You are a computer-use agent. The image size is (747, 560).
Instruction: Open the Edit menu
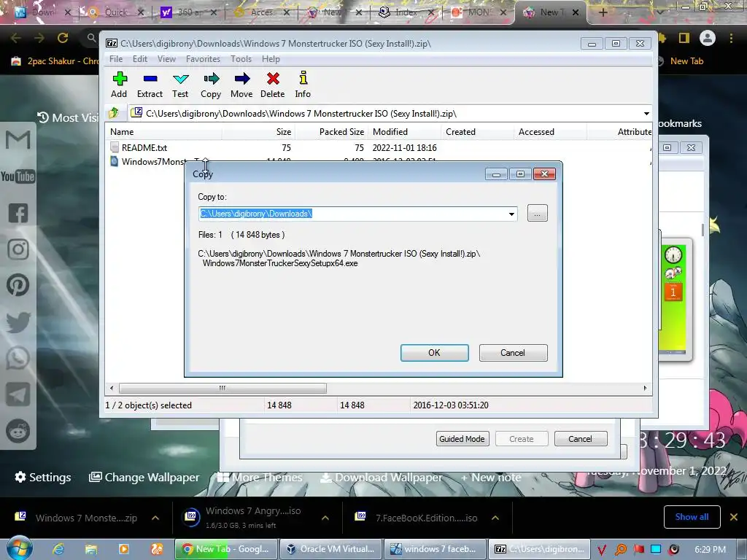[139, 59]
